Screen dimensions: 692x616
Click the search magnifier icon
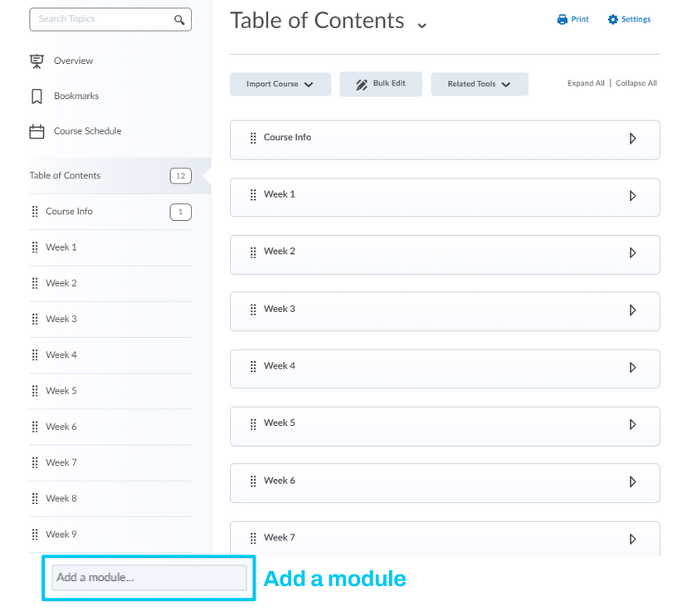[179, 19]
